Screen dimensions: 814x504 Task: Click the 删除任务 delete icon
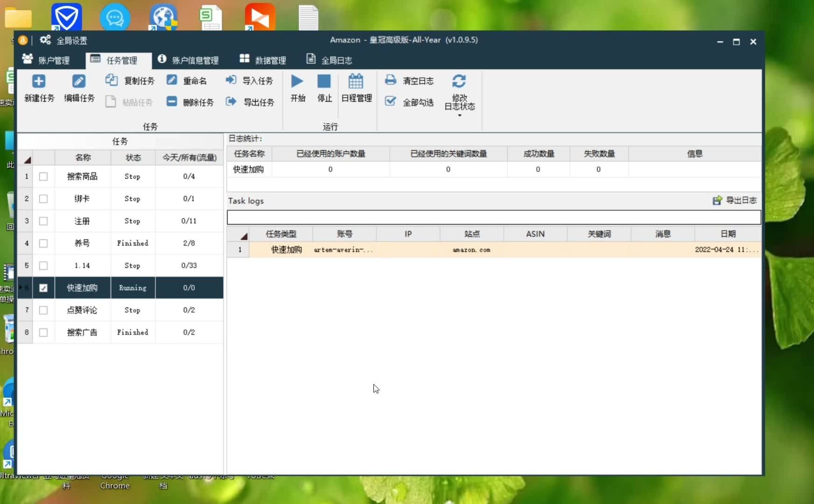point(172,102)
